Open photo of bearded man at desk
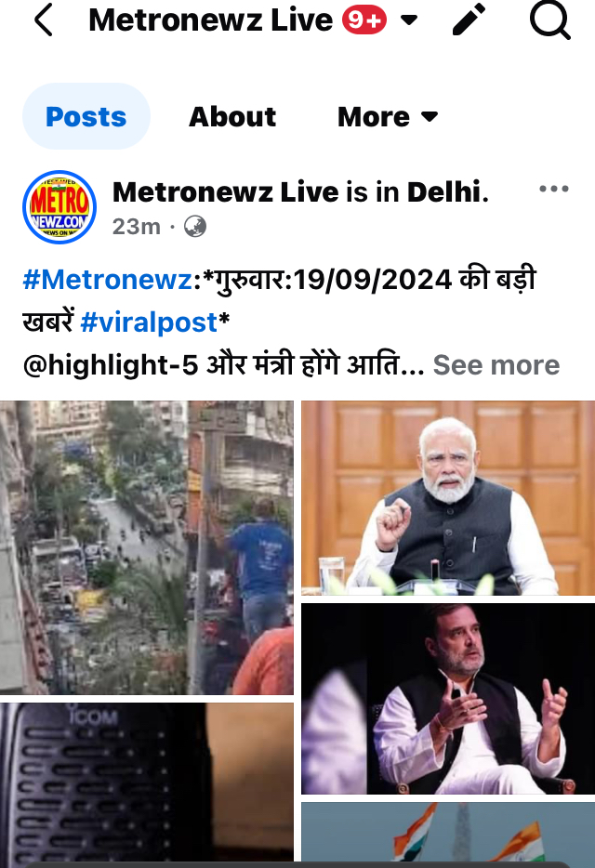 (x=448, y=498)
